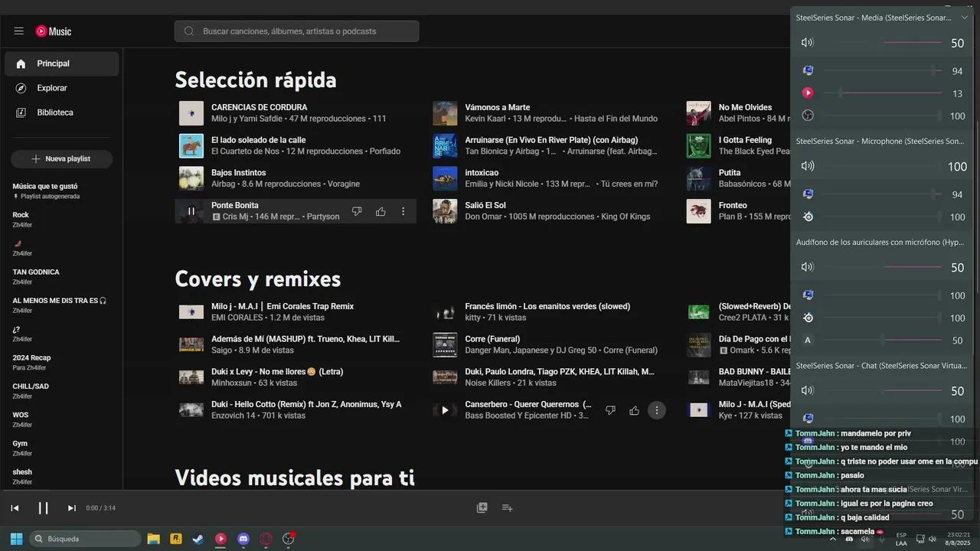Open Discord from the taskbar
The width and height of the screenshot is (980, 551).
coord(243,539)
